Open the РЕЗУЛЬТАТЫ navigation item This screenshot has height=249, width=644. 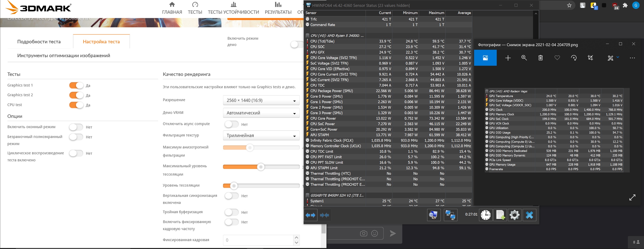(278, 8)
